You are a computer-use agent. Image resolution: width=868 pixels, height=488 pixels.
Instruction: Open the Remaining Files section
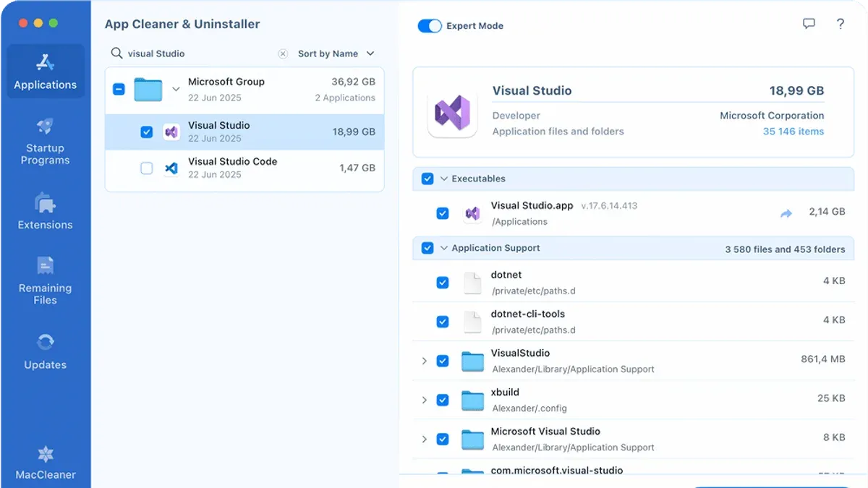45,281
